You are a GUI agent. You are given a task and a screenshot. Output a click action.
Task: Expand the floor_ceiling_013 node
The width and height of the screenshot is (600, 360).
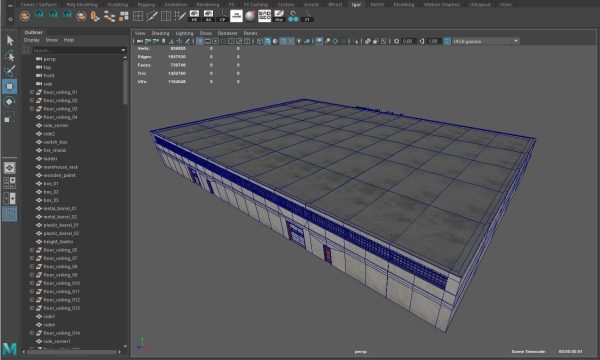click(32, 308)
